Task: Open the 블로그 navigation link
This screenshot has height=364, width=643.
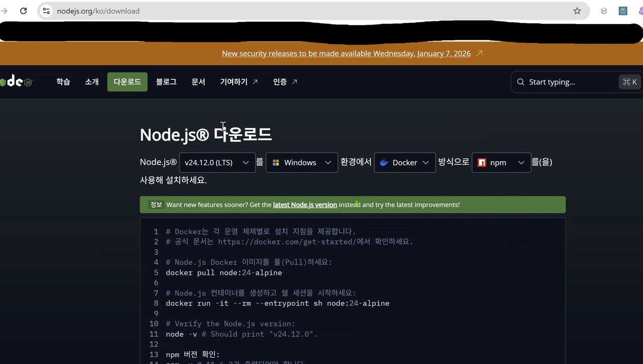Action: [x=166, y=82]
